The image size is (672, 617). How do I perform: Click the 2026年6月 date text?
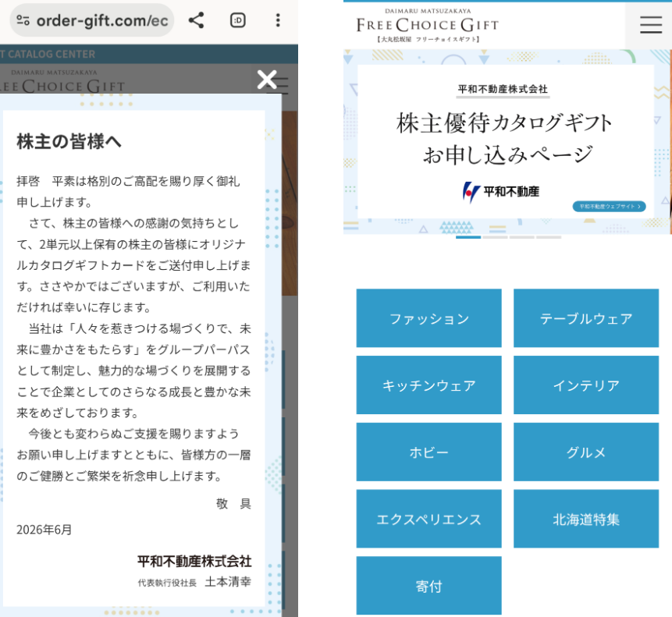(44, 530)
